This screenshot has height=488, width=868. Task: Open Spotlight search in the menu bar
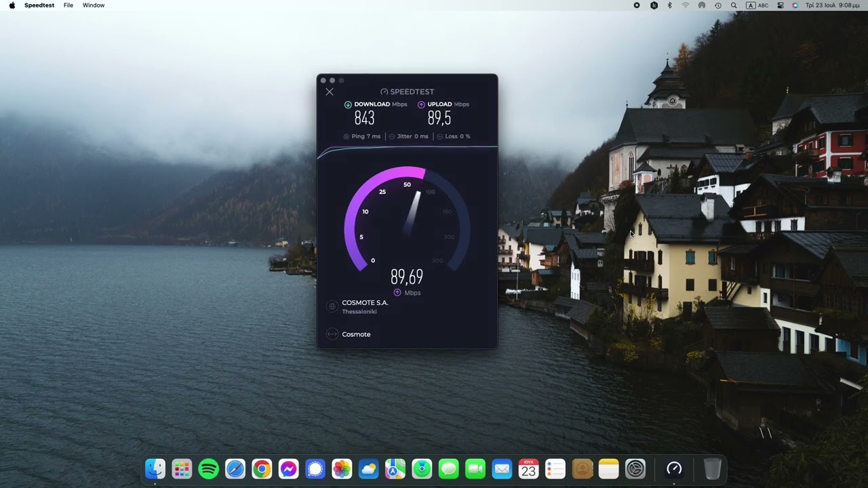pos(734,5)
